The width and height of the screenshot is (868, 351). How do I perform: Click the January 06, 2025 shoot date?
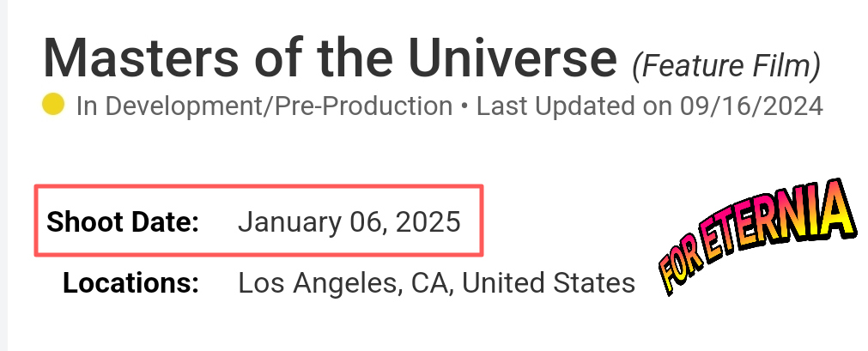click(349, 222)
